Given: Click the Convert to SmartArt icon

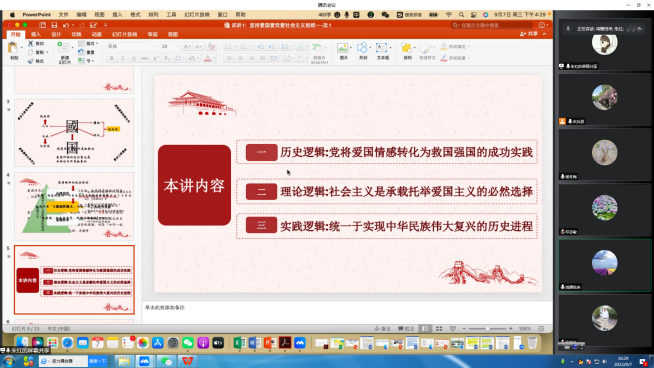Looking at the screenshot, I should 318,48.
